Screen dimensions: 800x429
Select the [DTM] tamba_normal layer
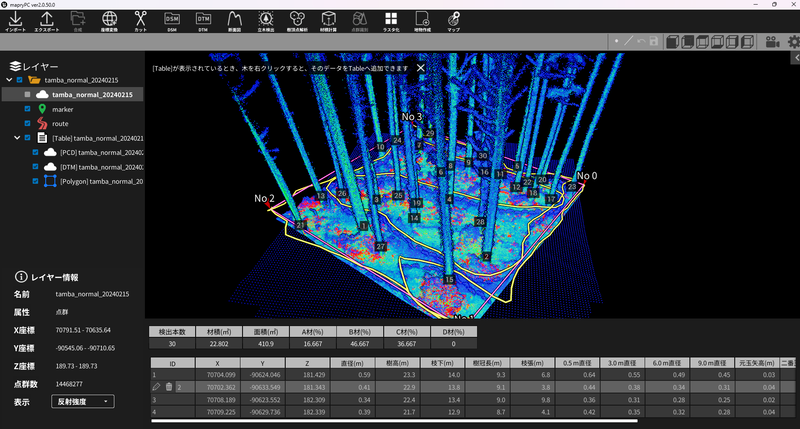click(x=102, y=167)
